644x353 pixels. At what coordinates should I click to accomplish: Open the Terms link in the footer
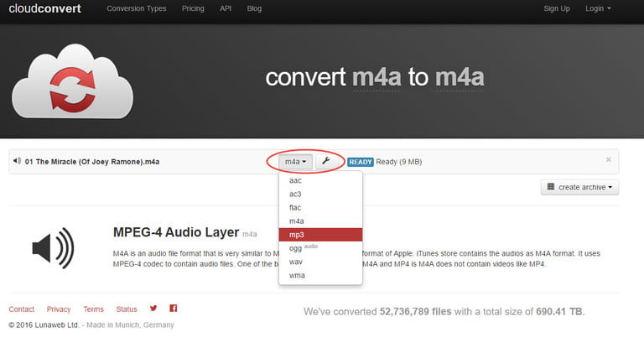click(x=94, y=309)
